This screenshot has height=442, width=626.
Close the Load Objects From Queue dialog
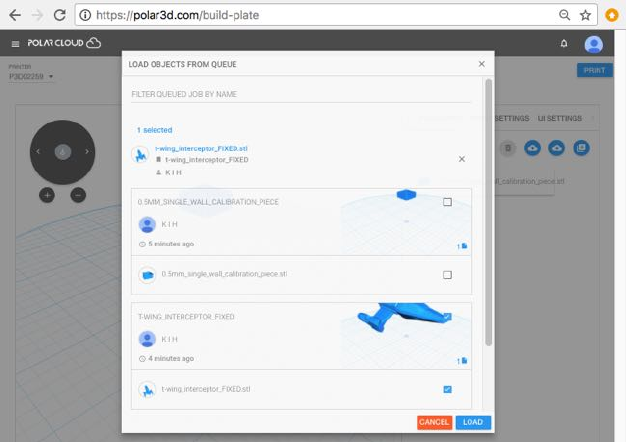481,64
